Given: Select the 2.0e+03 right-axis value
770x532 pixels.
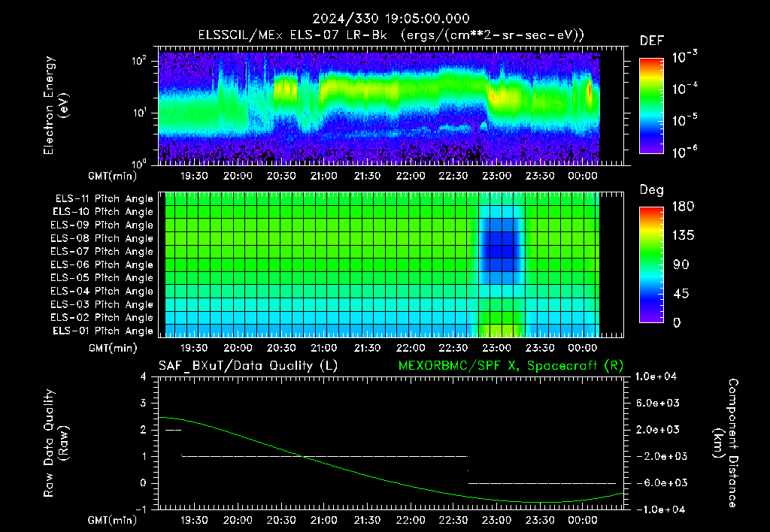Looking at the screenshot, I should 658,429.
